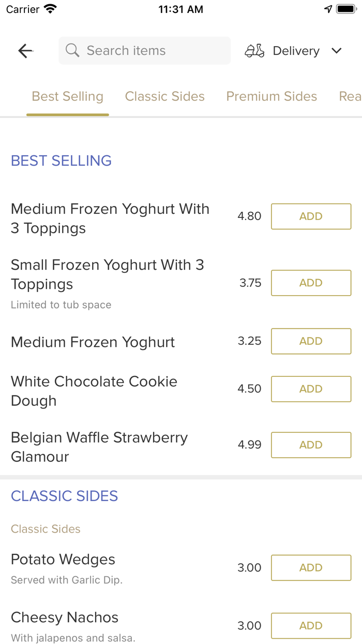
Task: Add Potato Wedges to the order
Action: point(311,567)
